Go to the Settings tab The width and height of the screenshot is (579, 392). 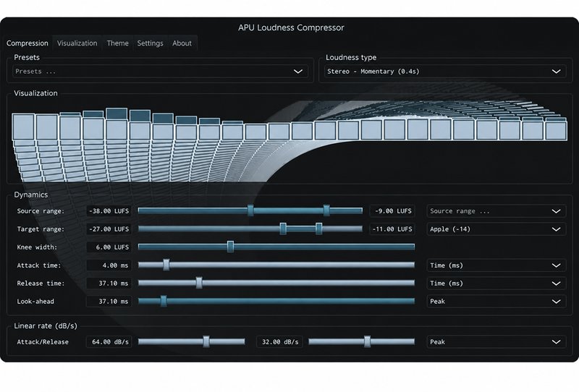click(150, 43)
